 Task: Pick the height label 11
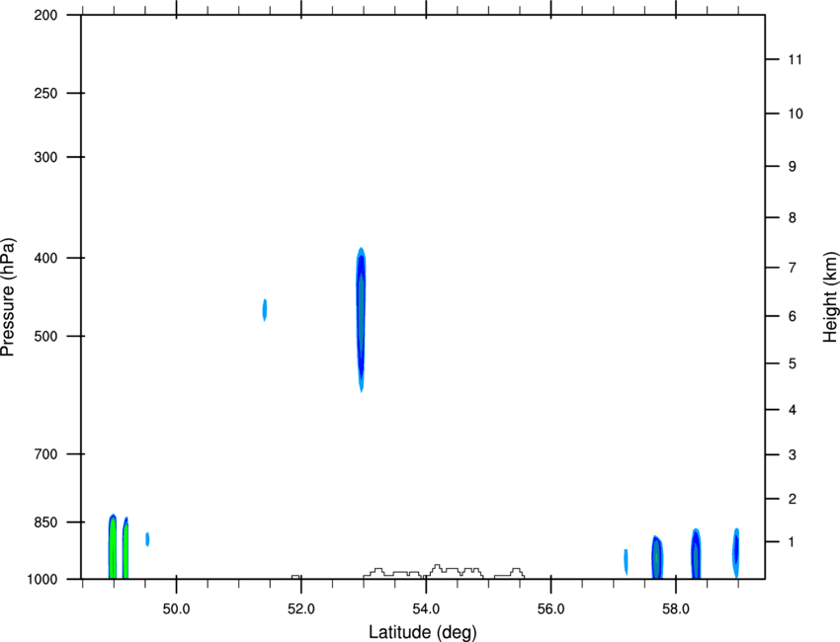pyautogui.click(x=796, y=59)
